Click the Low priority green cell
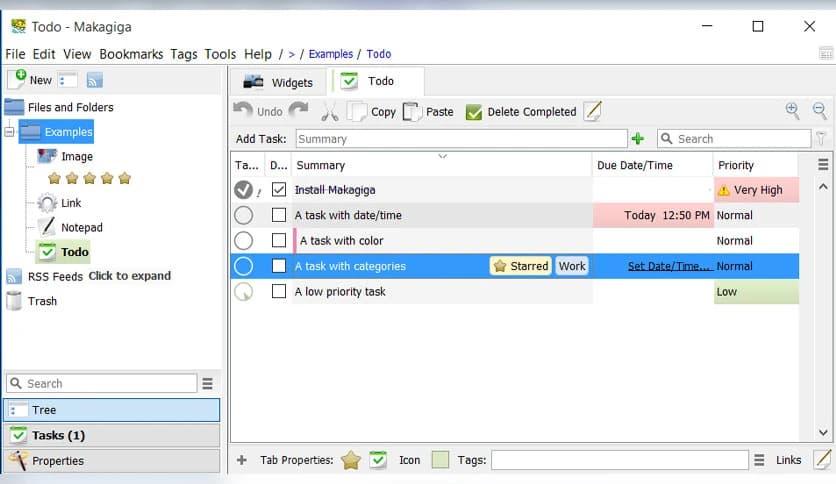The image size is (836, 484). pyautogui.click(x=756, y=292)
